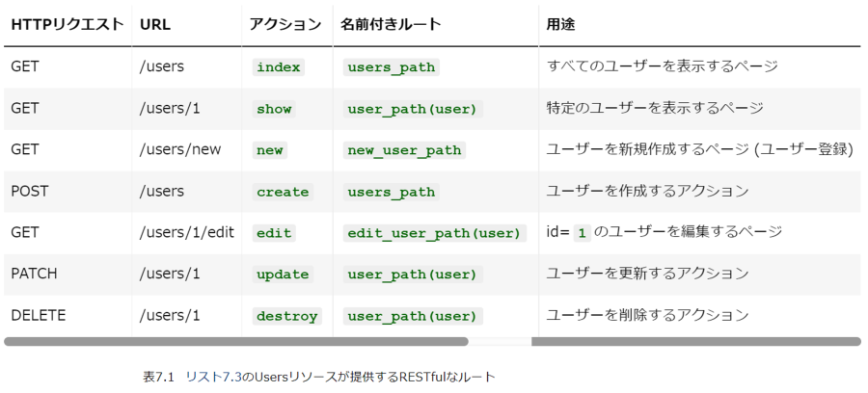Select the show action code label
Viewport: 868px width, 393px height.
[274, 109]
